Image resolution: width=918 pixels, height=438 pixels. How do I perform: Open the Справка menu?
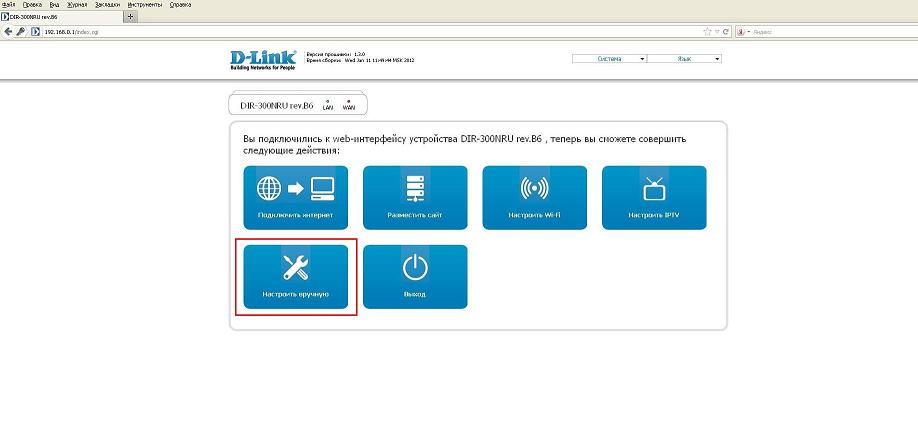180,4
